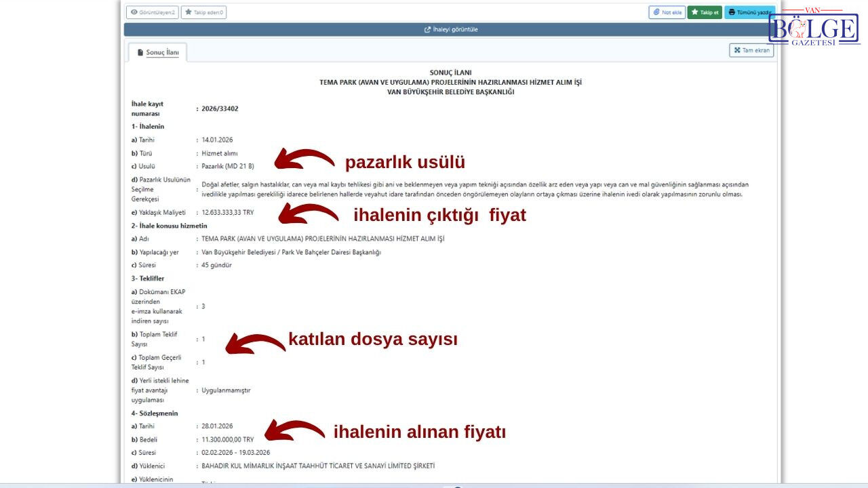Click the Takip eden star badge
868x488 pixels.
pos(203,12)
